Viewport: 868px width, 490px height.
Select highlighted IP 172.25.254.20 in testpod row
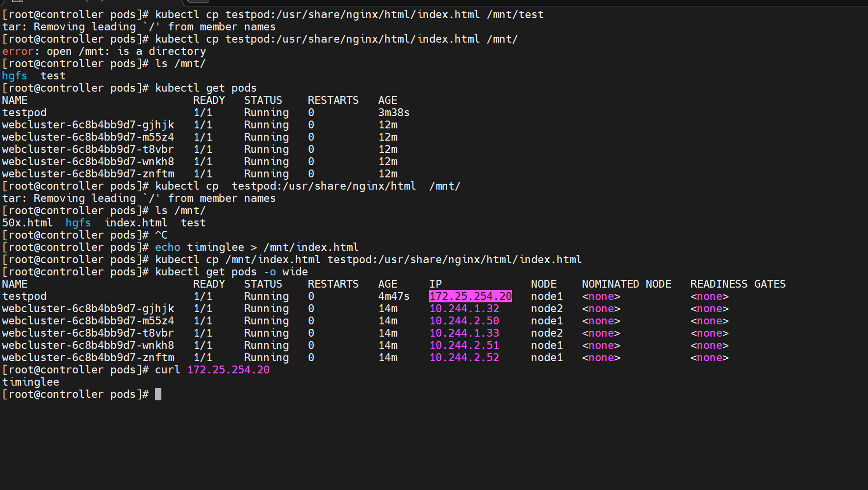(x=470, y=296)
